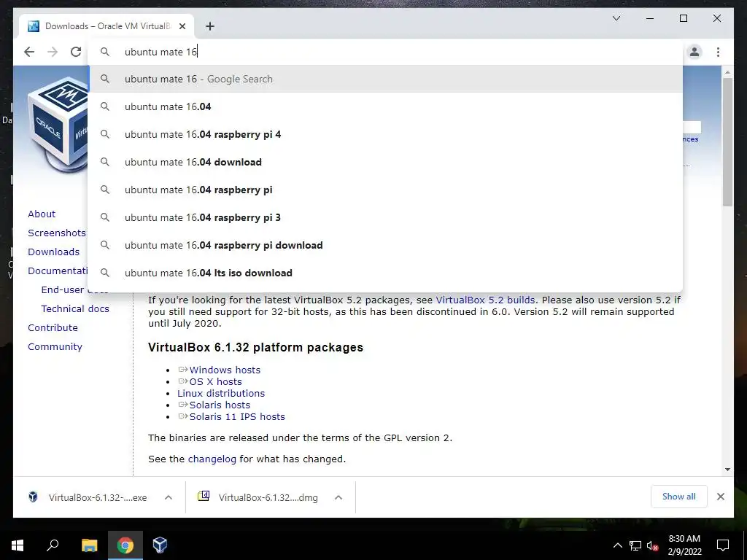Open the About sidebar link
Viewport: 747px width, 560px height.
point(42,214)
